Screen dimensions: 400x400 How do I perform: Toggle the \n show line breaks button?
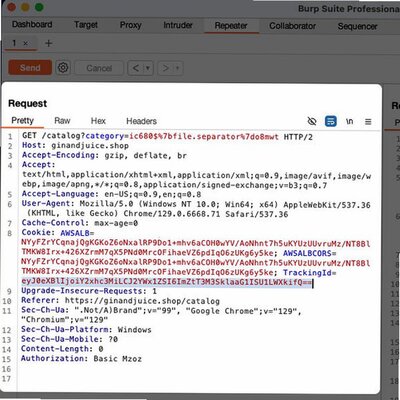pyautogui.click(x=349, y=121)
